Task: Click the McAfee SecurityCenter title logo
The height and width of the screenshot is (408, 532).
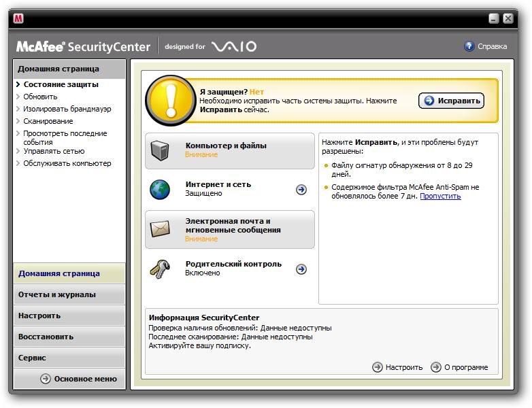Action: 84,47
